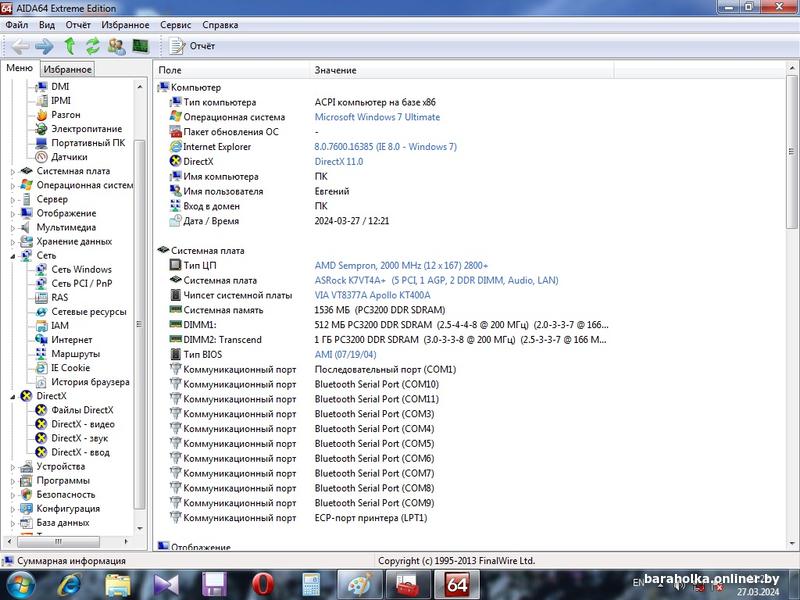Screen dimensions: 800x600
Task: Select Программы in the tree
Action: (x=63, y=480)
